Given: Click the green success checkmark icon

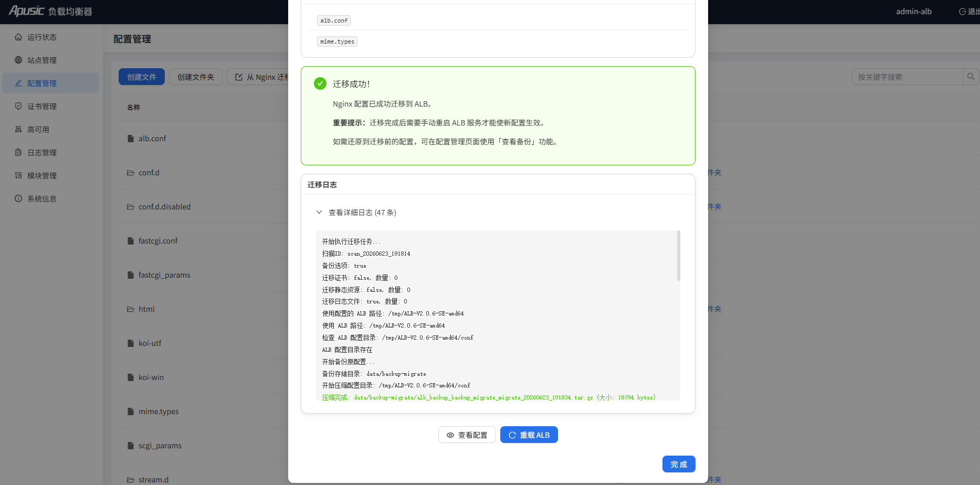Looking at the screenshot, I should tap(320, 83).
